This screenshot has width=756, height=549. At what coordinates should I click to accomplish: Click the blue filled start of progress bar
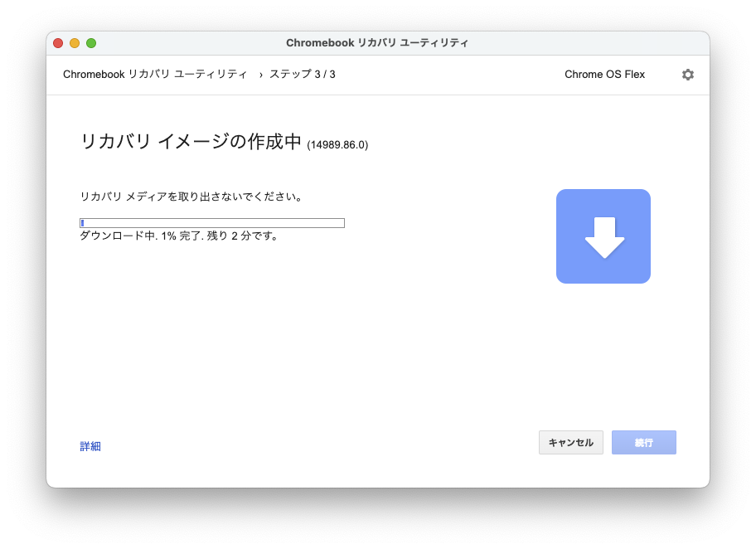click(x=82, y=223)
